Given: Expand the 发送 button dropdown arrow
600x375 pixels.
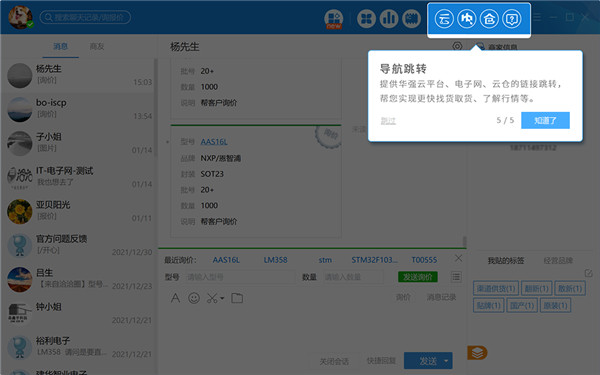Looking at the screenshot, I should pyautogui.click(x=446, y=361).
